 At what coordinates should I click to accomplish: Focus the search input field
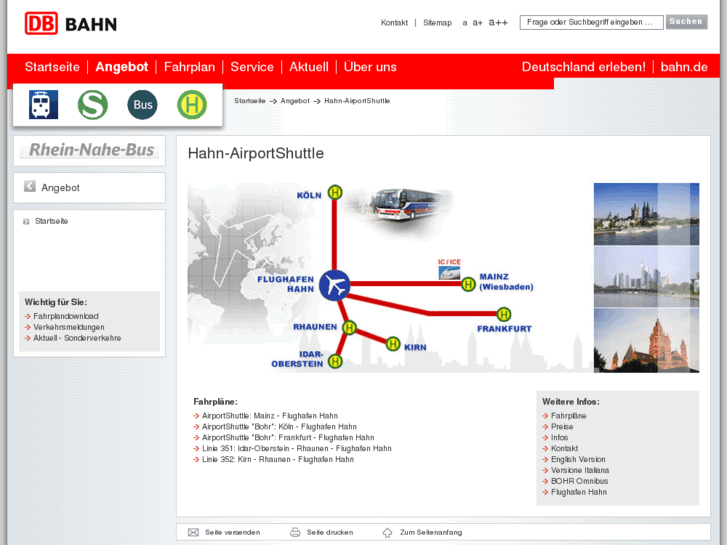tap(591, 22)
